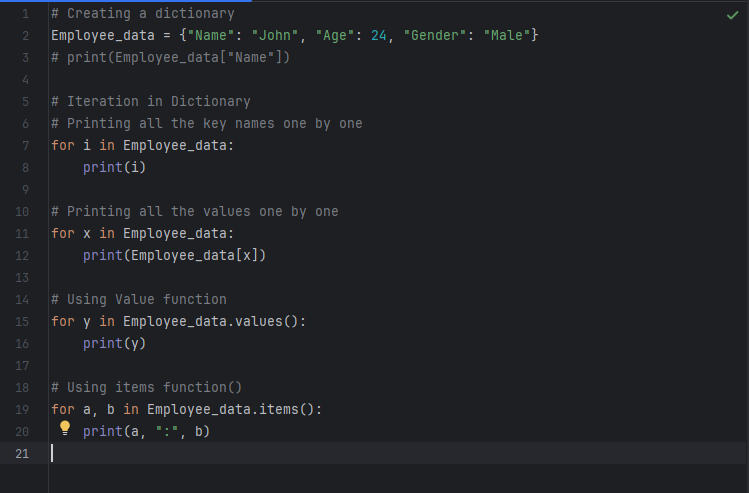
Task: Click the commented print statement on line 3
Action: [x=171, y=57]
